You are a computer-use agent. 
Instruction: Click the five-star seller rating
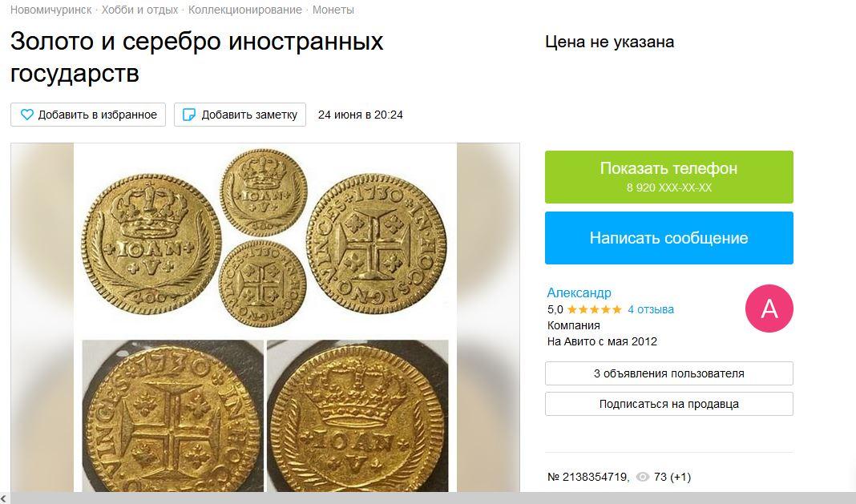[x=595, y=309]
